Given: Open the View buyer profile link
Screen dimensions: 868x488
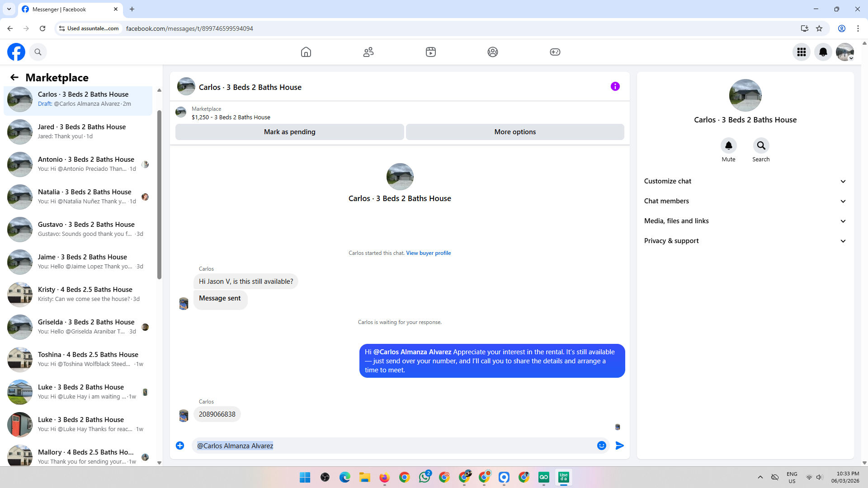Looking at the screenshot, I should [x=428, y=253].
